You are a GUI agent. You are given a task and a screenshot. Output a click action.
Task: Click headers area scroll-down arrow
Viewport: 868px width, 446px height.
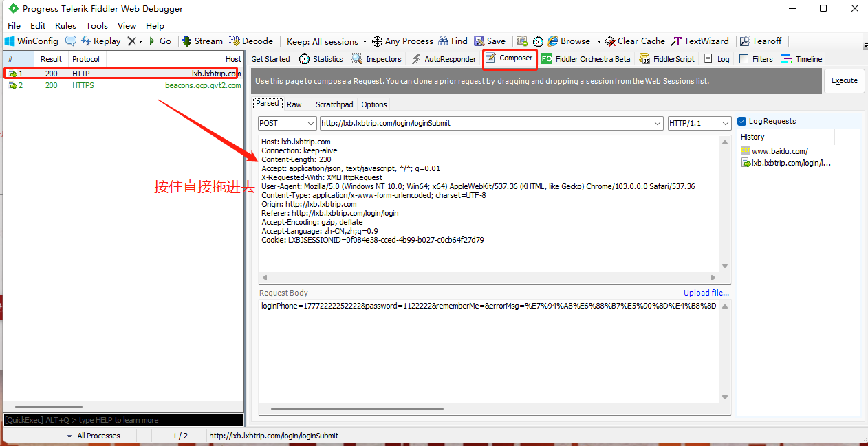[x=725, y=267]
